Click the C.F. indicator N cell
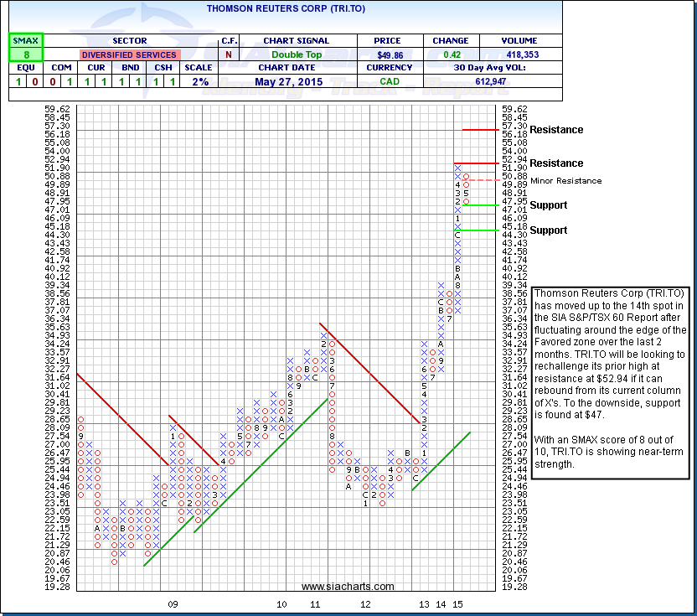697x616 pixels. point(229,54)
